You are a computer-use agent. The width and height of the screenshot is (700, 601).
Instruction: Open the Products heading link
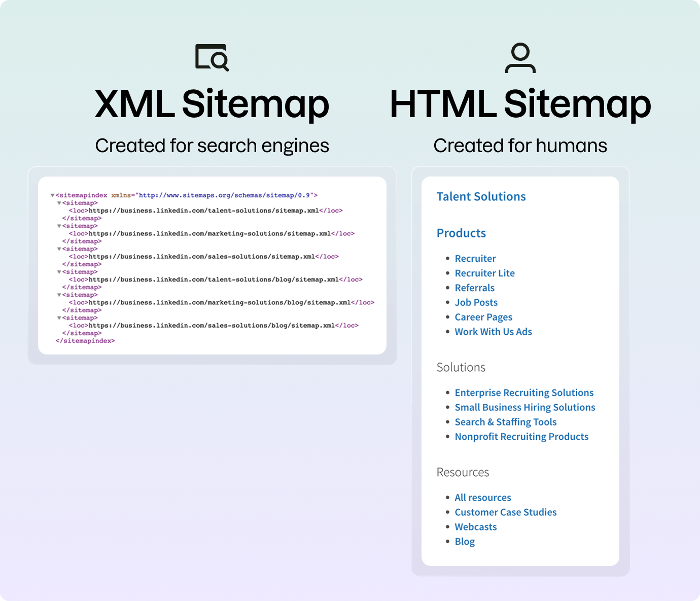(461, 233)
